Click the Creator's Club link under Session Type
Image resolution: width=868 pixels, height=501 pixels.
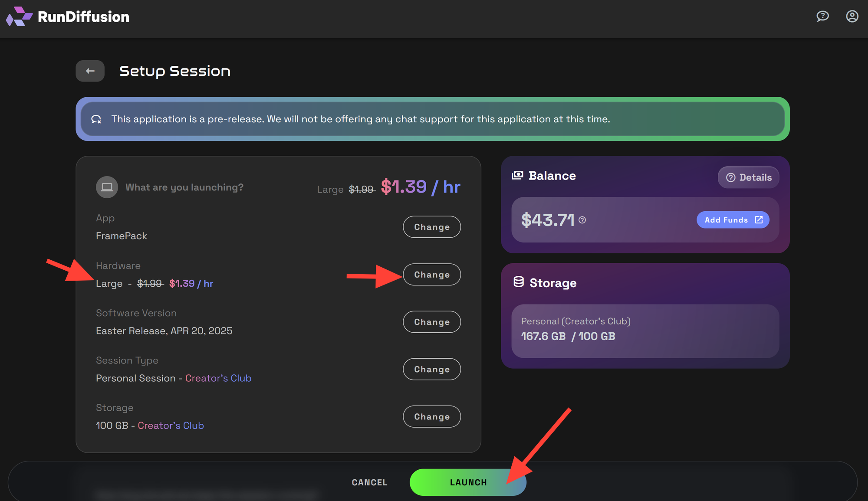click(218, 378)
